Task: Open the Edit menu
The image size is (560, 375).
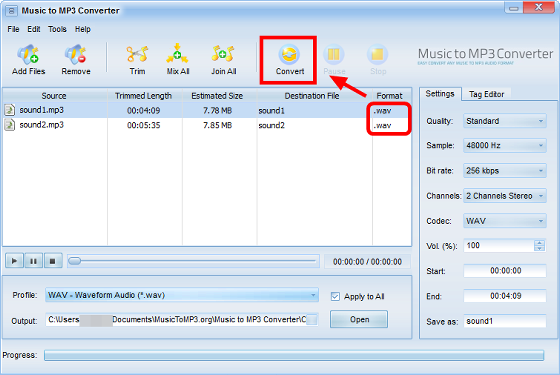Action: (34, 29)
